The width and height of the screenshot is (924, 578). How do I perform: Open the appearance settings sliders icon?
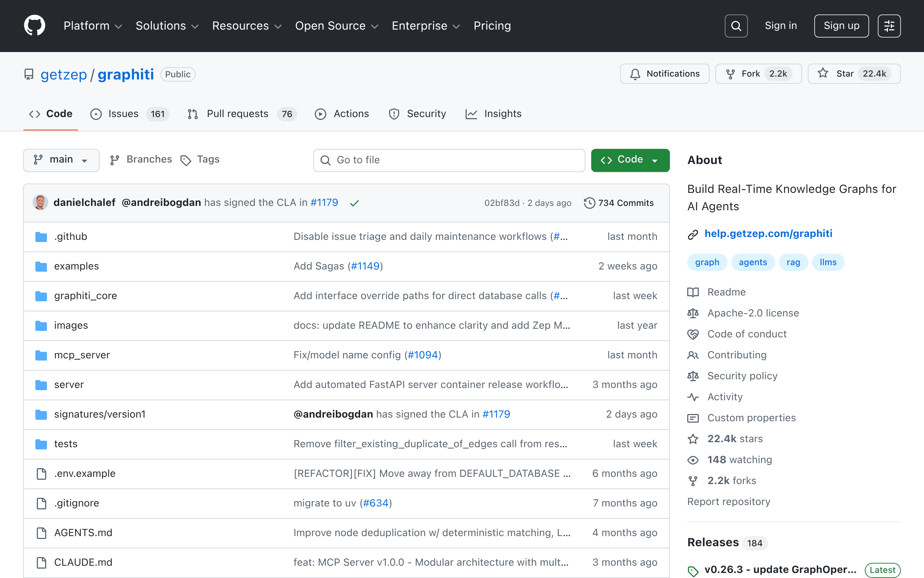889,26
